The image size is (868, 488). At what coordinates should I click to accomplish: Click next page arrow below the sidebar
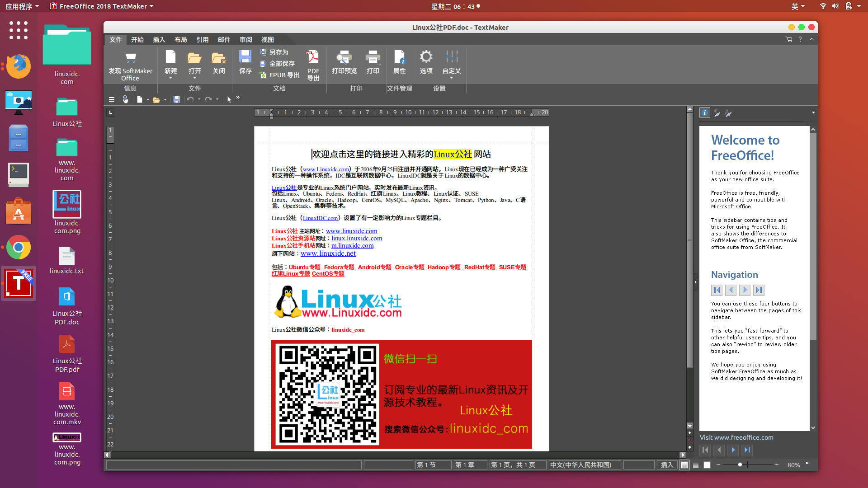click(x=733, y=450)
